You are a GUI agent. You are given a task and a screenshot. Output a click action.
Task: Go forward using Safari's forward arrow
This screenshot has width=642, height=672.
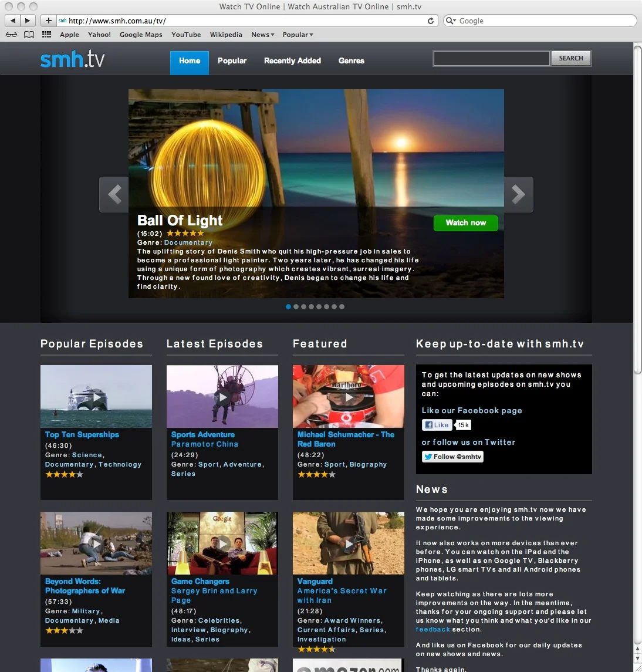[x=28, y=21]
